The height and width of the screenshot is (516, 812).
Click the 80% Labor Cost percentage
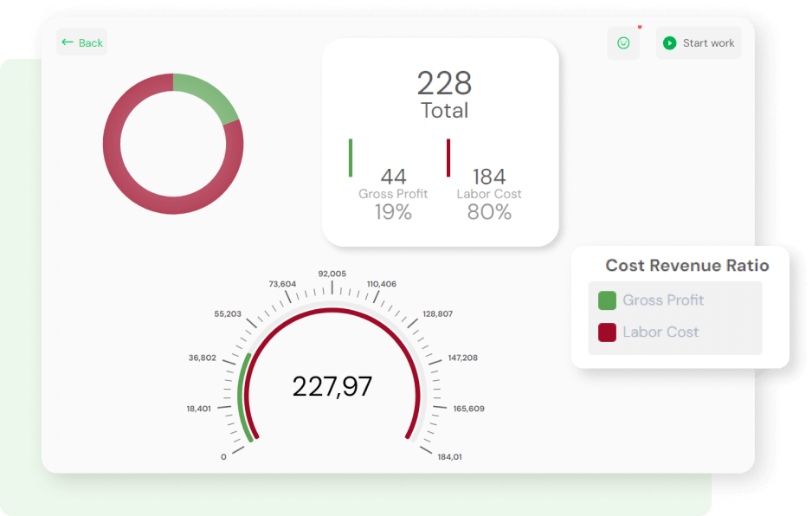tap(489, 212)
